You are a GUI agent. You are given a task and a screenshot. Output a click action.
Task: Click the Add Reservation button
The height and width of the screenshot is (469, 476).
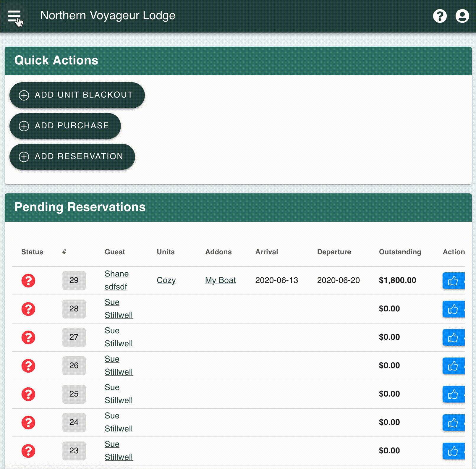point(72,156)
